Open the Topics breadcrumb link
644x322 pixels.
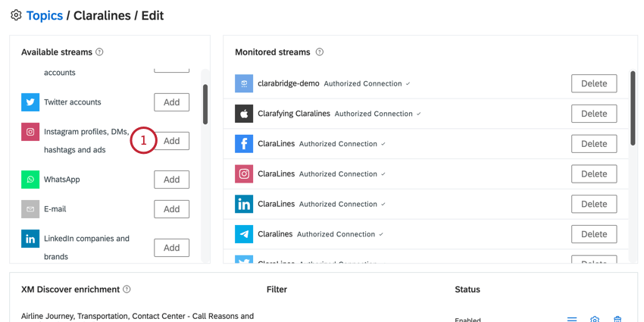point(45,16)
